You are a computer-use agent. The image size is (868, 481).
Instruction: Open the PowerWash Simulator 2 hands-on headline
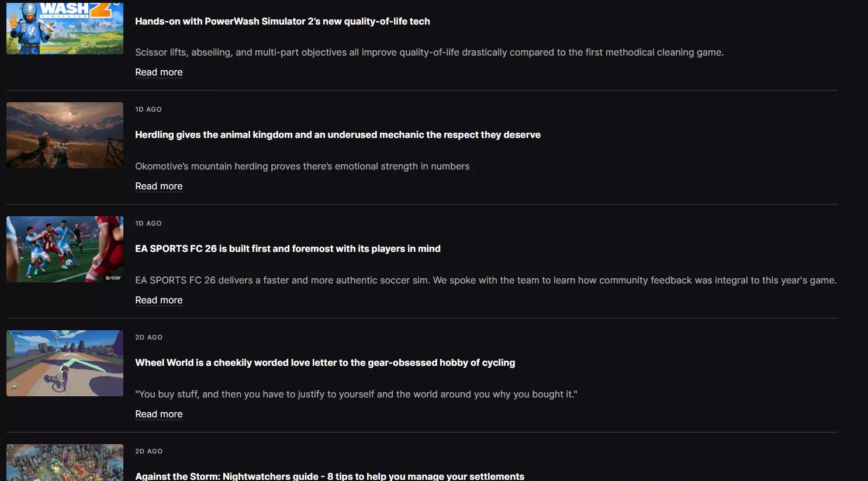[282, 21]
